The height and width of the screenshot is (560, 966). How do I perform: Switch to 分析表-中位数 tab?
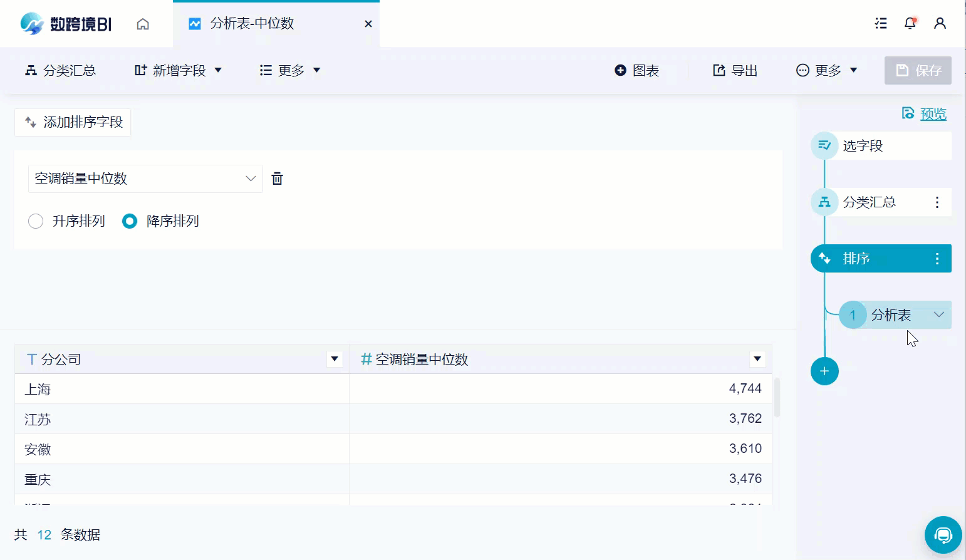point(276,24)
